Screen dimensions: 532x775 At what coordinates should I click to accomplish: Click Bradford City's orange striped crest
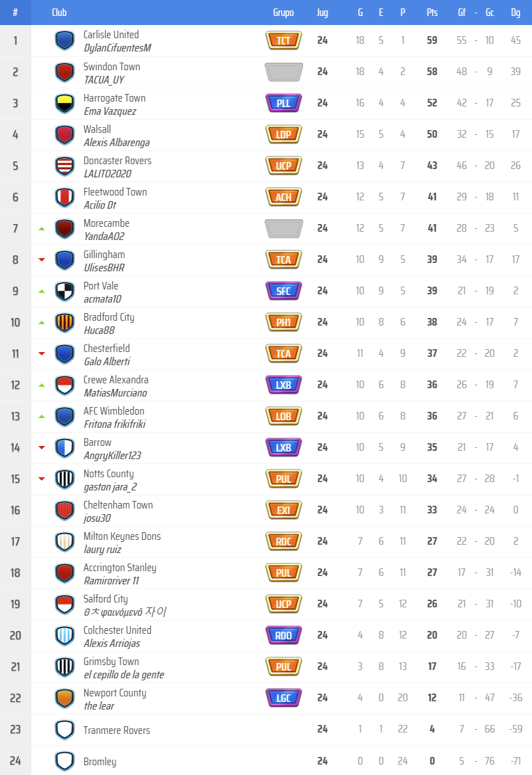[x=65, y=322]
